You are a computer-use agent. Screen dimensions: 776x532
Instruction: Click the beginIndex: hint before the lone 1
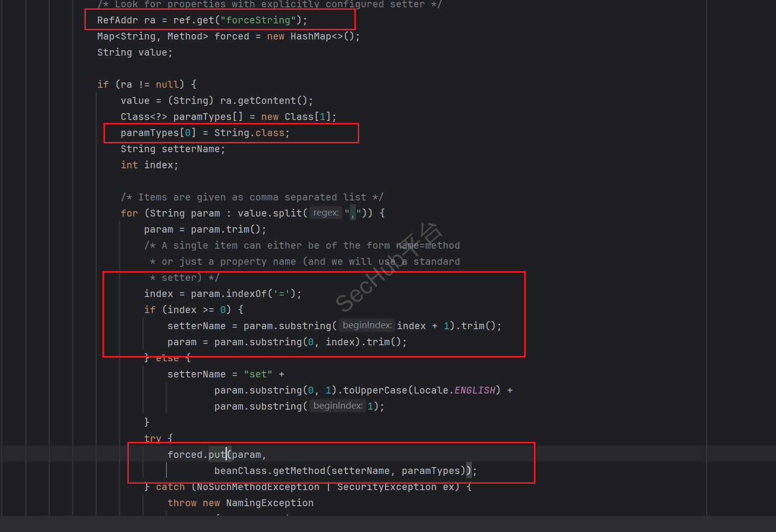(337, 406)
